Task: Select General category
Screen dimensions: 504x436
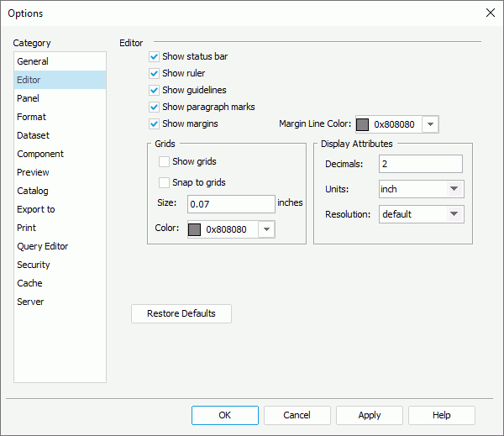Action: (60, 61)
